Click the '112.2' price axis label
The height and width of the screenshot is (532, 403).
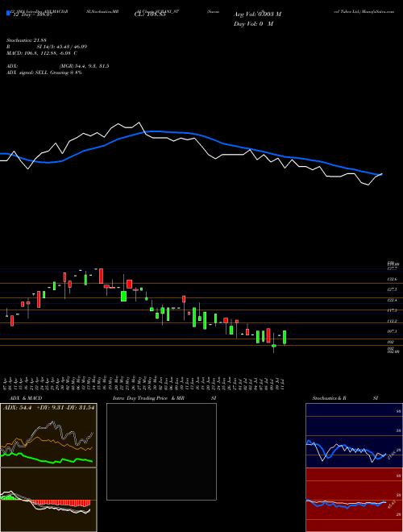point(393,321)
